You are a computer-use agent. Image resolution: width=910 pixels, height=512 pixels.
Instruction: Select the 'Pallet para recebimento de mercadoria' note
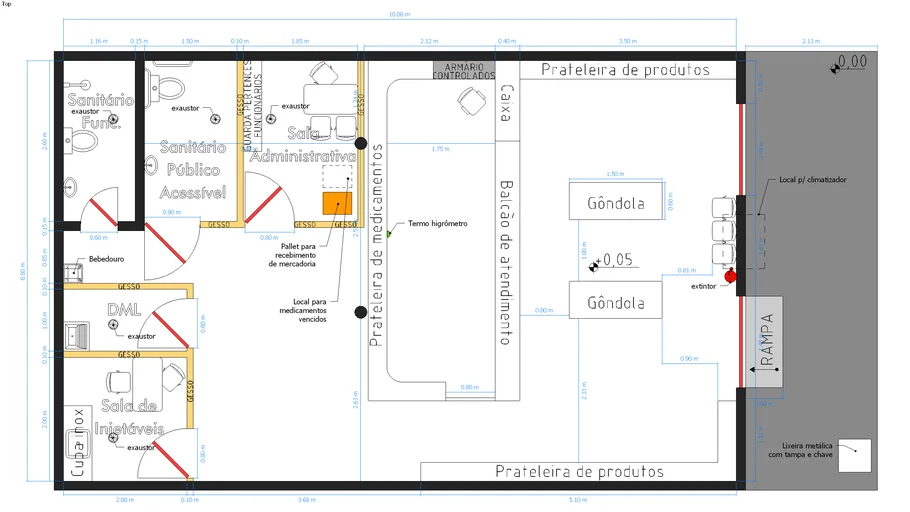click(292, 255)
